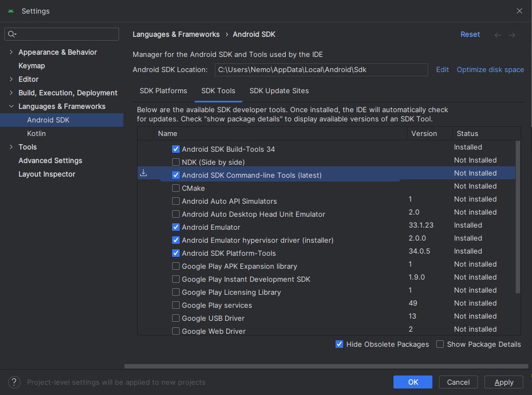Click the Apply button
The height and width of the screenshot is (395, 532).
[x=503, y=382]
